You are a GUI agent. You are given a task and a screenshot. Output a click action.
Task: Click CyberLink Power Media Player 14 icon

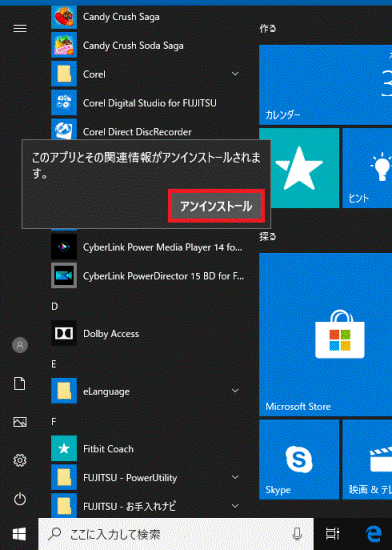click(x=64, y=247)
